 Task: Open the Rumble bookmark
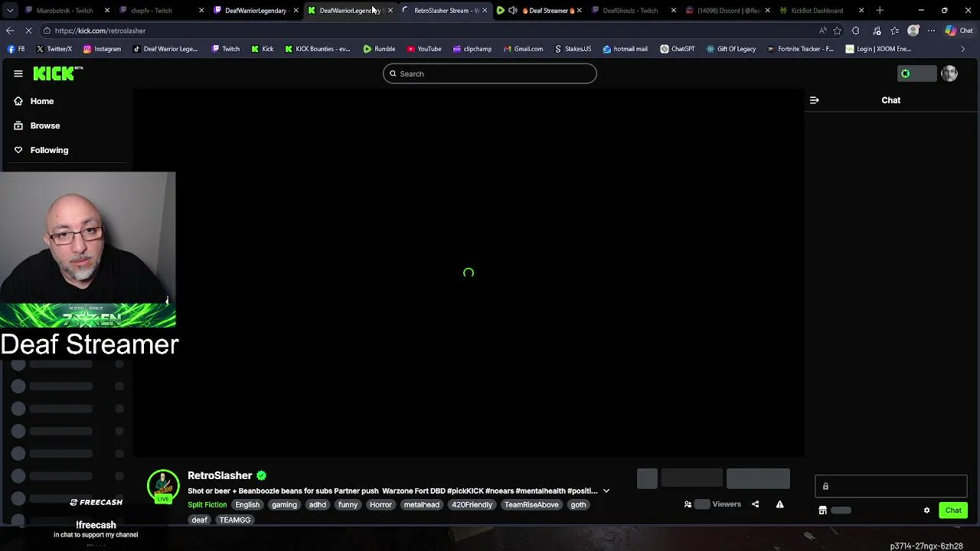pos(380,49)
